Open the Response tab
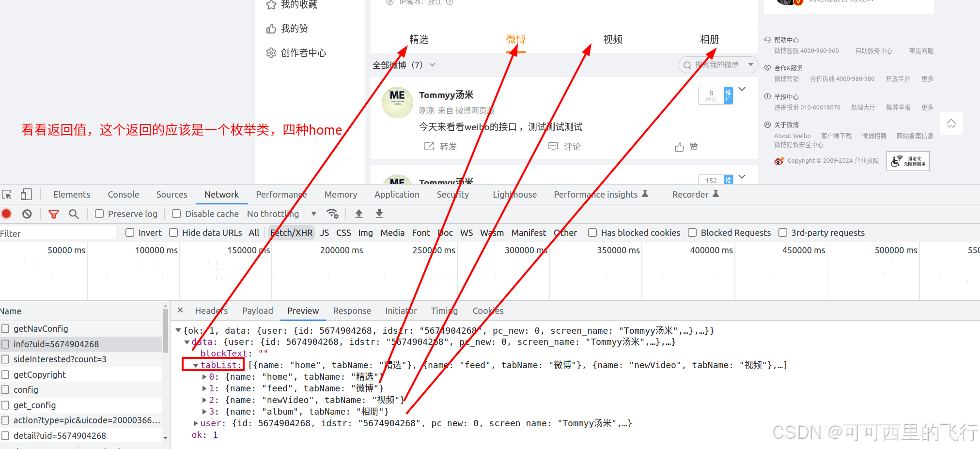The image size is (980, 449). click(352, 310)
